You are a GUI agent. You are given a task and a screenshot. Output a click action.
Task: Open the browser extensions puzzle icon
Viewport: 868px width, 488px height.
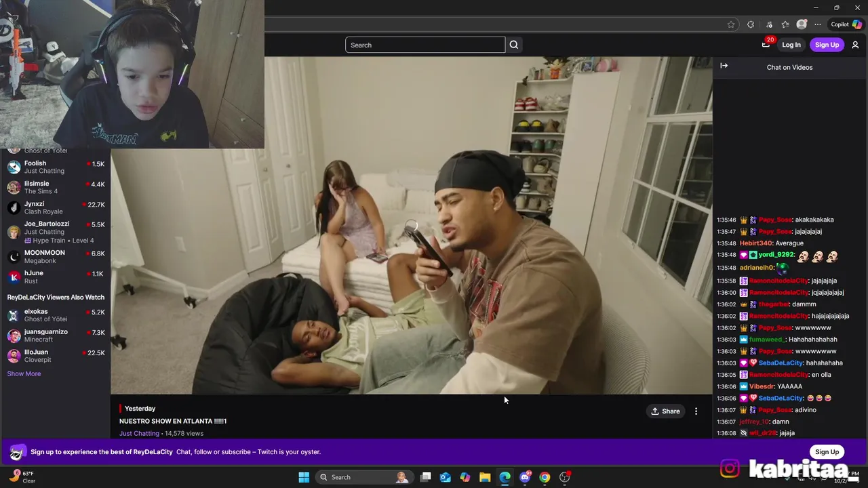click(x=751, y=24)
